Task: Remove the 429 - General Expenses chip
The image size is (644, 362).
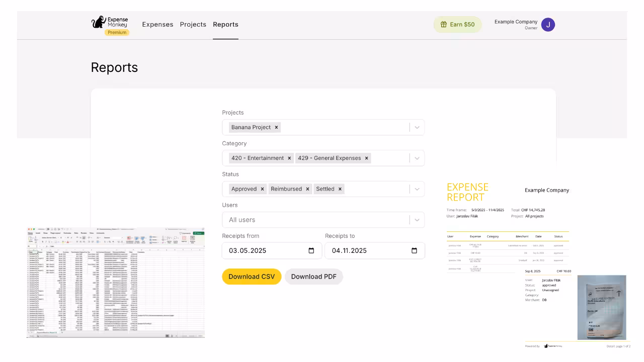Action: coord(366,158)
